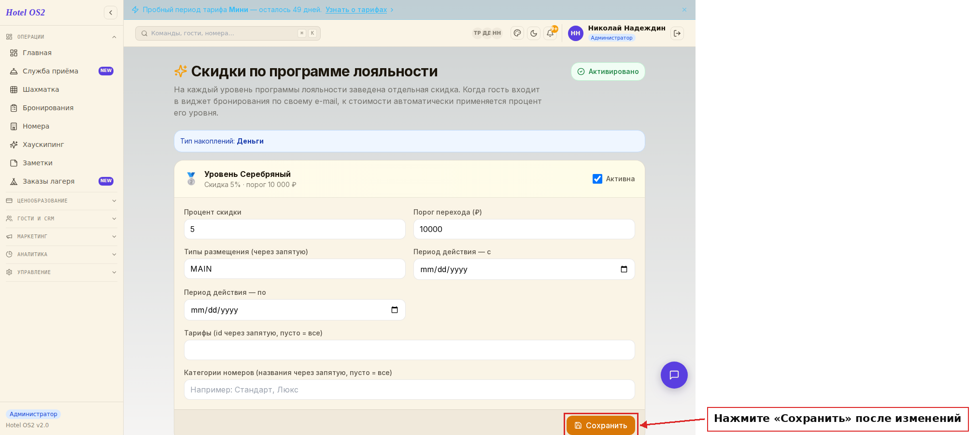Screen dimensions: 980x435
Task: Click the Бронирования clipboard icon
Action: pos(14,108)
